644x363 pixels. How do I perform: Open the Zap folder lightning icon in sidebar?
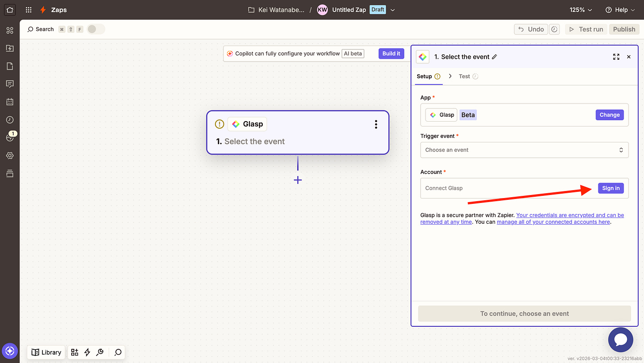(x=10, y=48)
